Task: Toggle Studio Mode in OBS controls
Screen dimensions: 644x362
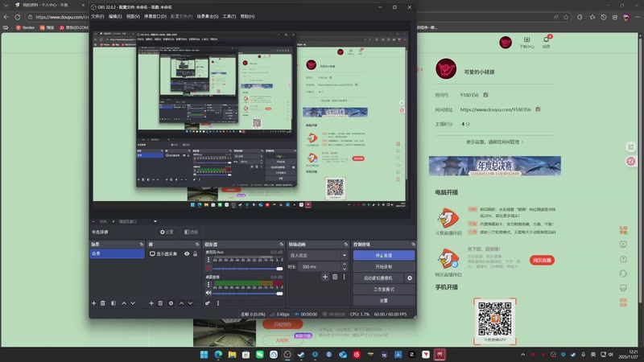Action: click(384, 290)
